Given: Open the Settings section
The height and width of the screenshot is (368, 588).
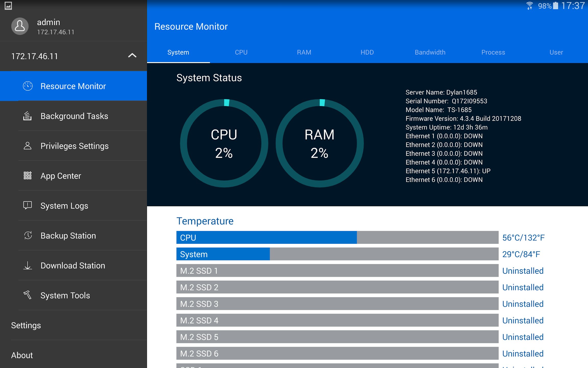Looking at the screenshot, I should tap(26, 325).
